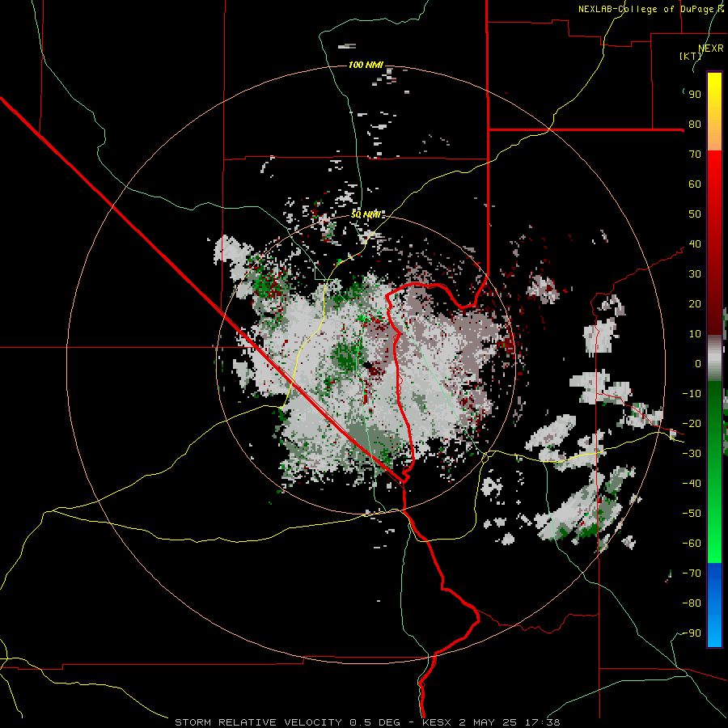This screenshot has height=728, width=728.
Task: Click the -80 value on velocity scale
Action: (x=692, y=603)
